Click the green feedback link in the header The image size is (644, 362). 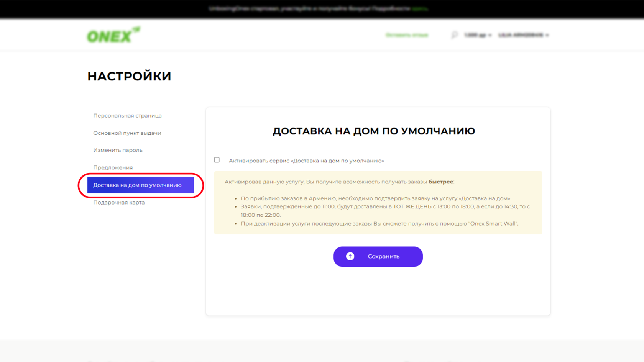(407, 35)
